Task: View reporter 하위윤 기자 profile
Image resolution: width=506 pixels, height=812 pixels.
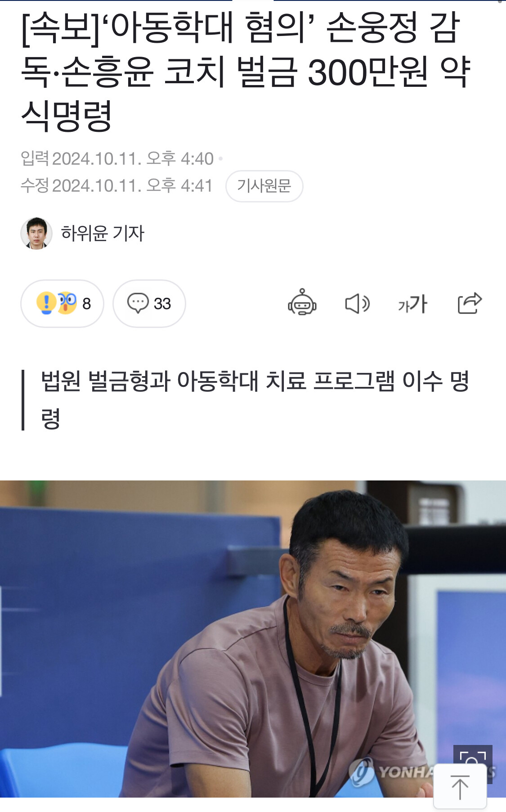Action: 103,233
